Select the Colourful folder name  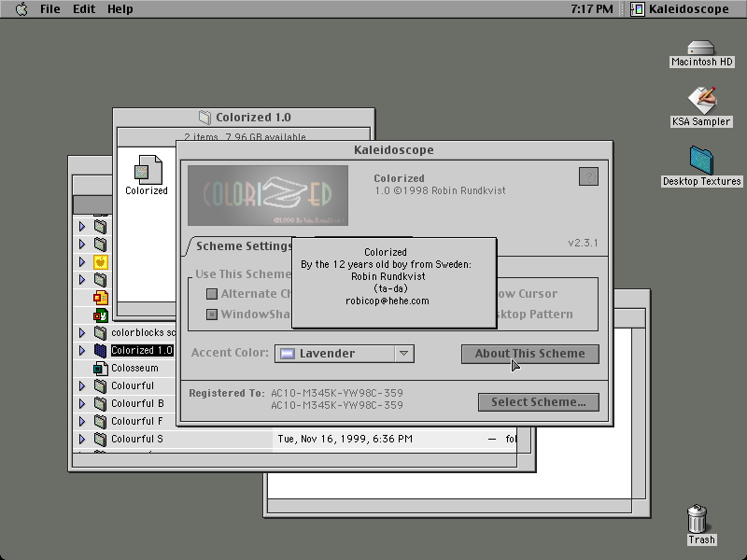pos(133,385)
